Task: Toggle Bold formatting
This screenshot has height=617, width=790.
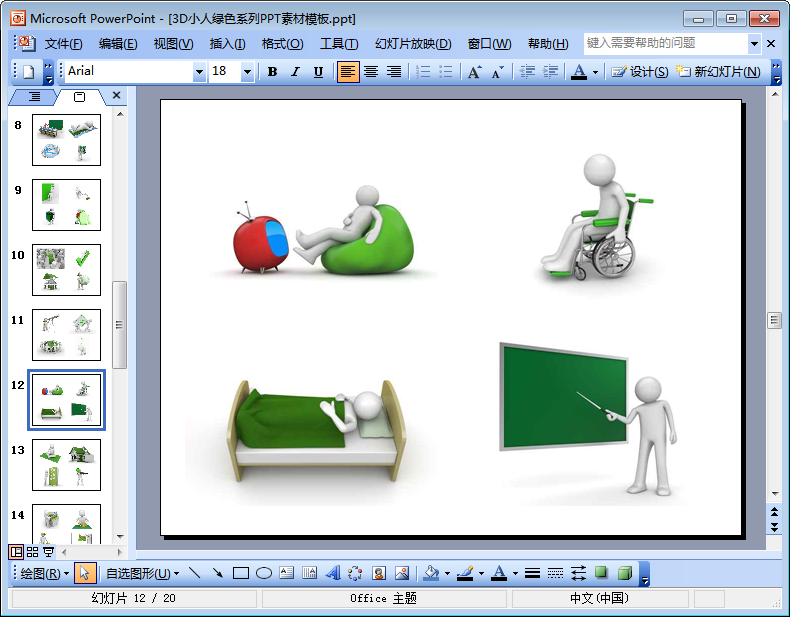Action: (x=273, y=72)
